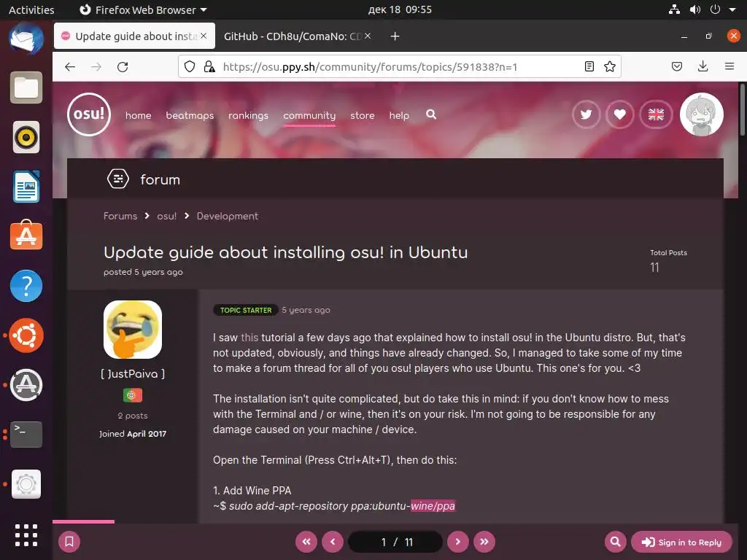This screenshot has width=747, height=560.
Task: Open the [ JustPaiva ] username link
Action: click(133, 374)
